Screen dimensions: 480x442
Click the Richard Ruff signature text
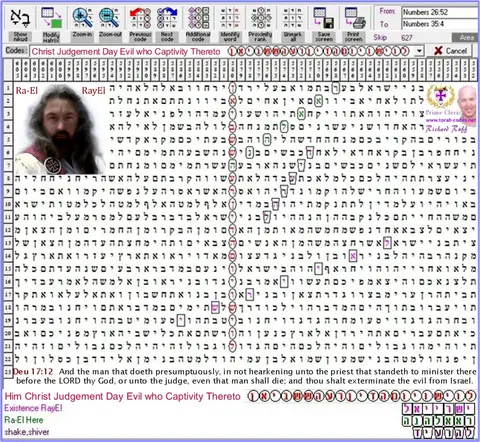click(446, 128)
